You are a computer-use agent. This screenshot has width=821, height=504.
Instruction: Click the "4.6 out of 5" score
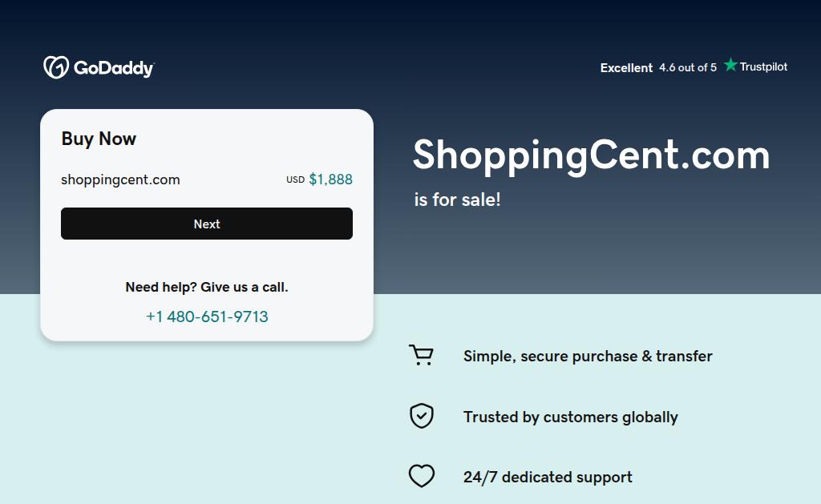pyautogui.click(x=688, y=68)
